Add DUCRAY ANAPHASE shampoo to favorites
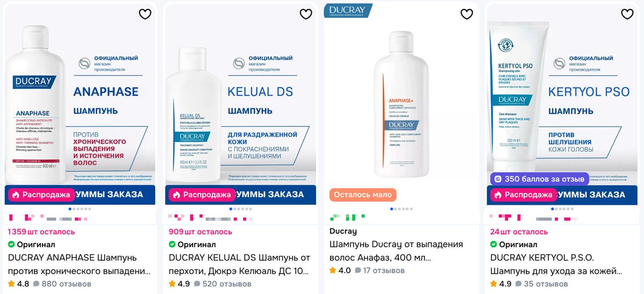644x294 pixels. pos(145,14)
